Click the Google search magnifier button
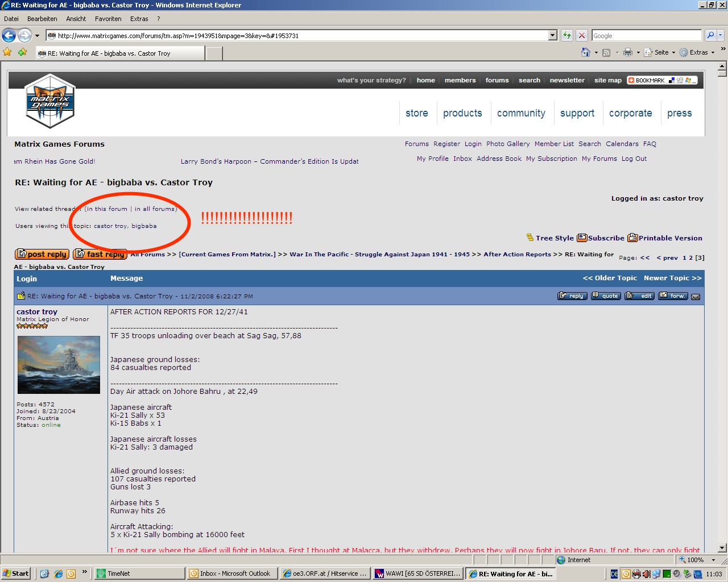 [710, 35]
